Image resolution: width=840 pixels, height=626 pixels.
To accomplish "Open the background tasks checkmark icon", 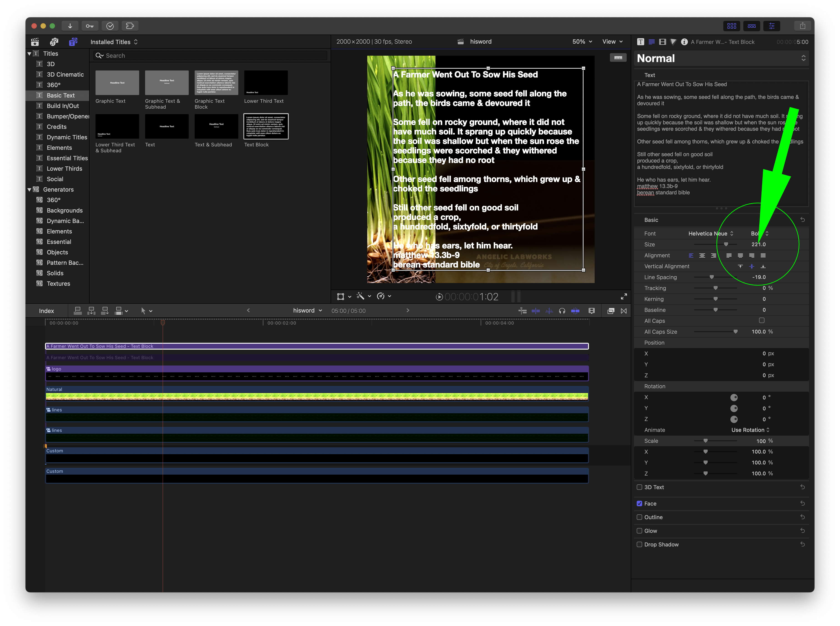I will (x=110, y=26).
